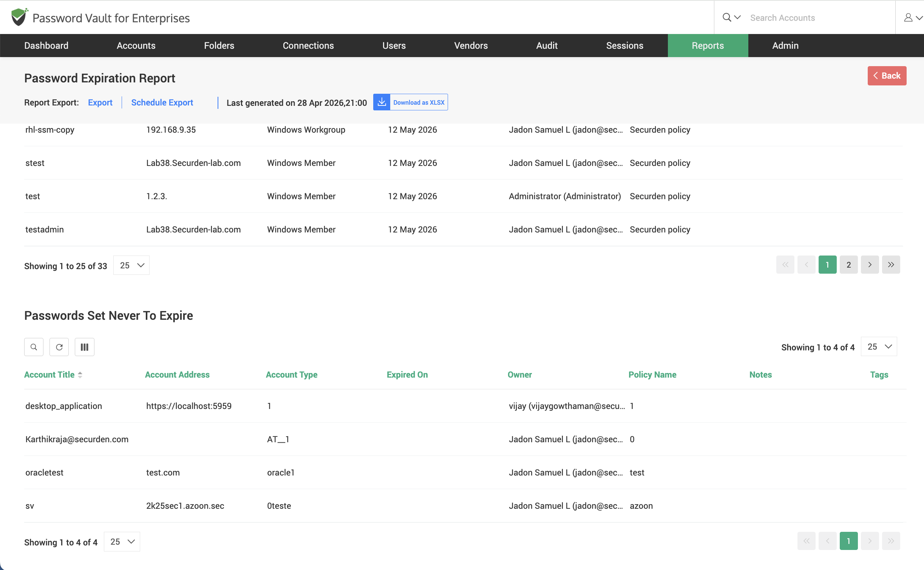Click the azoon policy name cell
Screen dimensions: 924x570
(641, 506)
